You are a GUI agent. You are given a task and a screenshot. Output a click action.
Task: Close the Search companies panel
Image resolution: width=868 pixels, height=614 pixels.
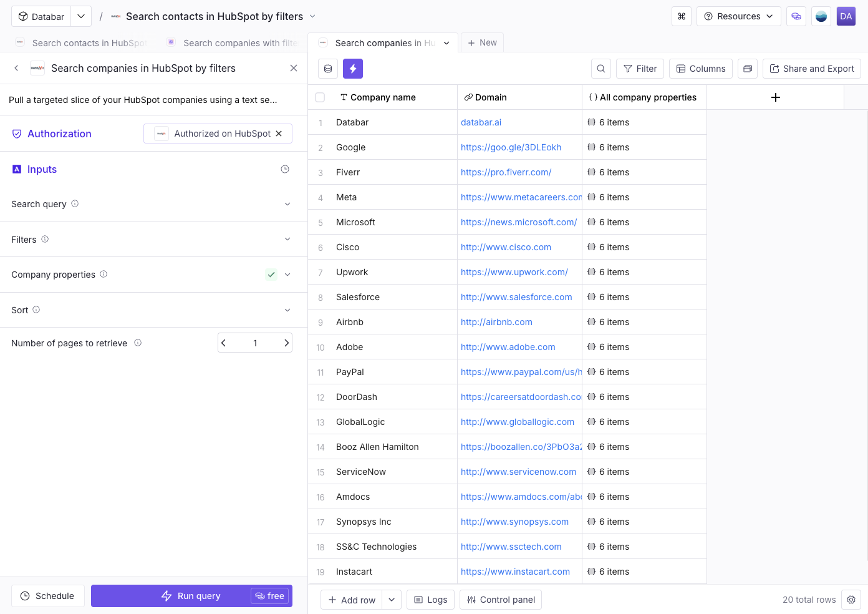pos(294,68)
